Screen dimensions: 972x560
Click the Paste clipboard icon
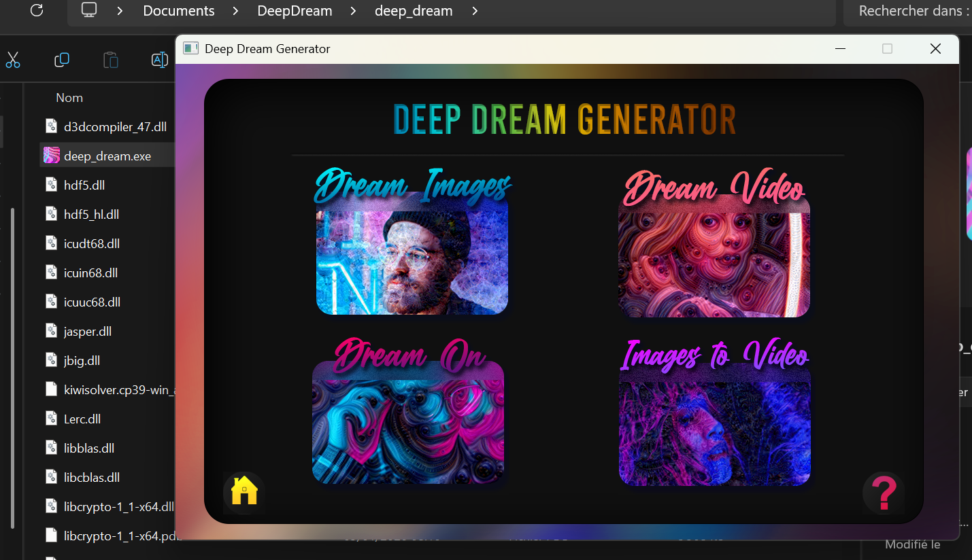point(110,60)
